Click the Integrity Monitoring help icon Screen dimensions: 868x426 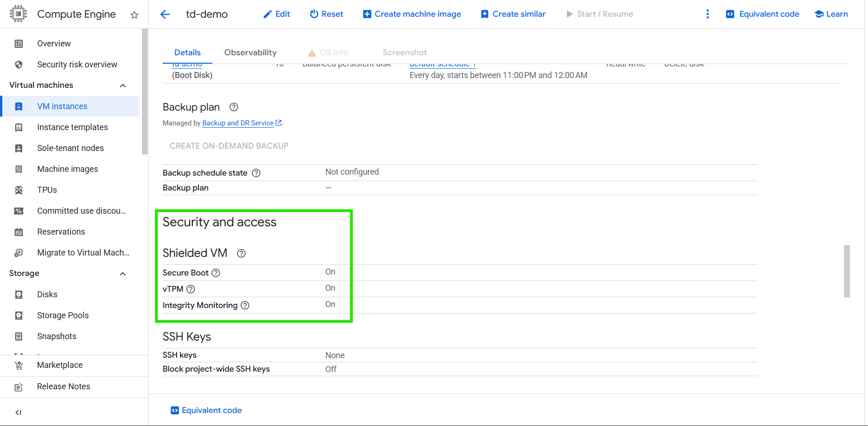(x=245, y=305)
